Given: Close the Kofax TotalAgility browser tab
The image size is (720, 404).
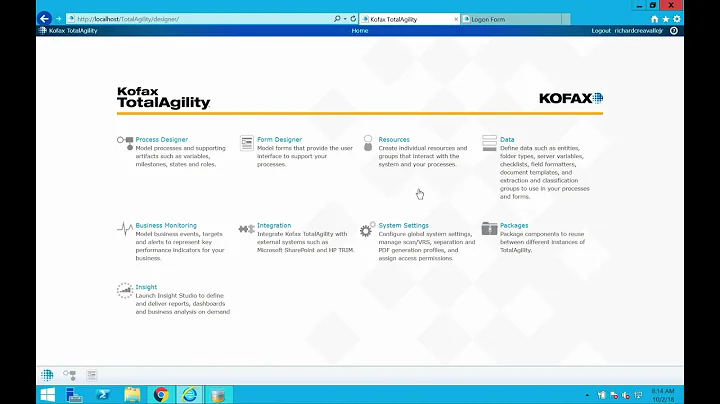Looking at the screenshot, I should pos(456,19).
